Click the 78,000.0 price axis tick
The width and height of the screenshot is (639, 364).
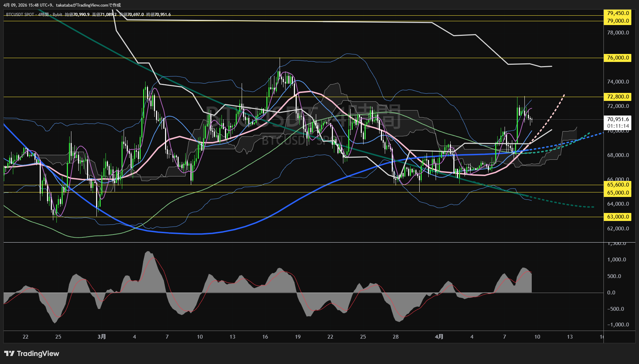point(618,33)
